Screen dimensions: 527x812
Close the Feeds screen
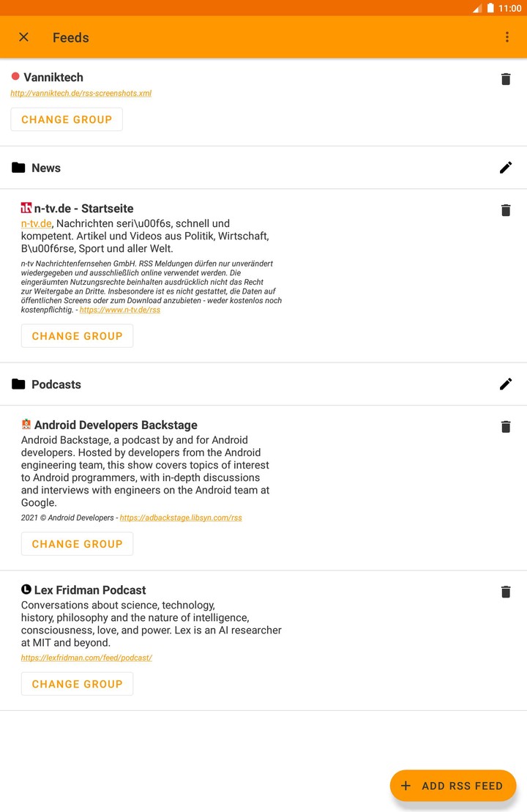coord(24,37)
